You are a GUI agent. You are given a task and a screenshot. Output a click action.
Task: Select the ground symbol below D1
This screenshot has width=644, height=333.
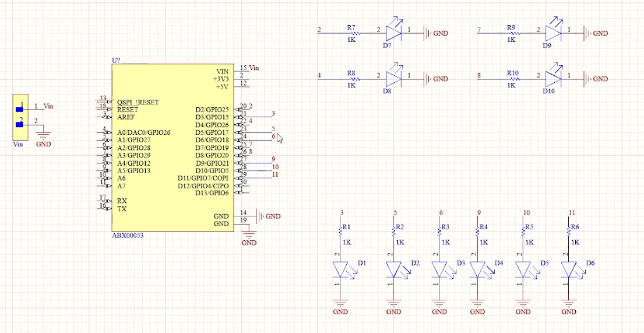click(x=340, y=307)
